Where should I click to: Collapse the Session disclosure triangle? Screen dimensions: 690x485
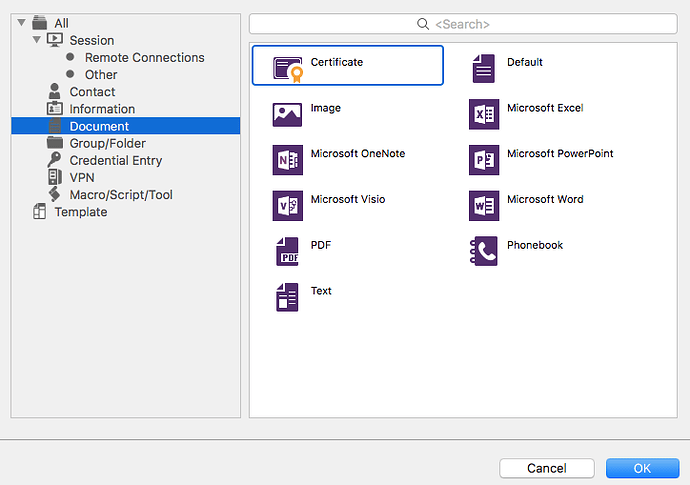(x=37, y=40)
